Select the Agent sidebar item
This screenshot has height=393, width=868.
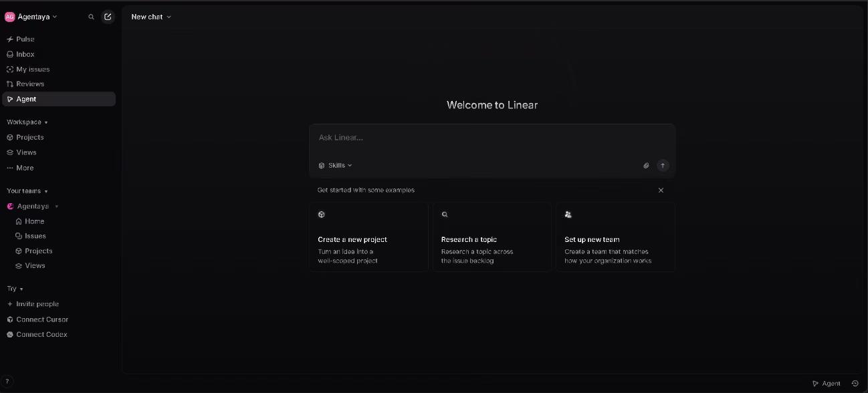pyautogui.click(x=59, y=99)
